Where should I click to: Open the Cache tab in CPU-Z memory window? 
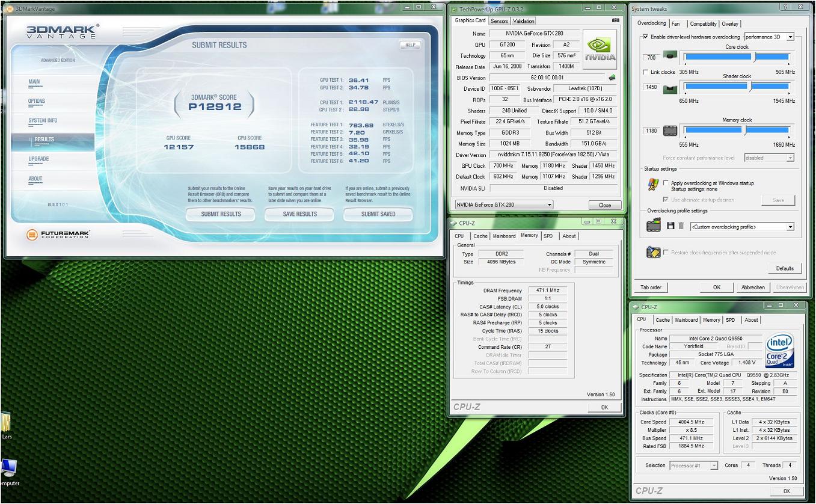(480, 236)
